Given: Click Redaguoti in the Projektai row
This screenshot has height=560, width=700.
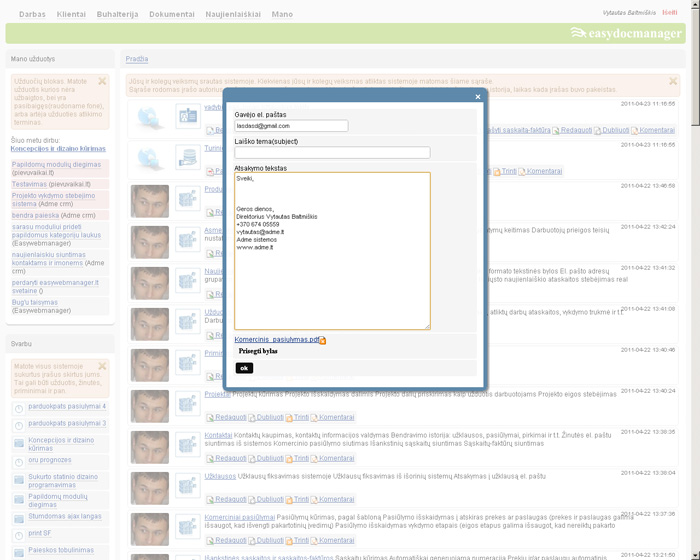Looking at the screenshot, I should (x=230, y=418).
